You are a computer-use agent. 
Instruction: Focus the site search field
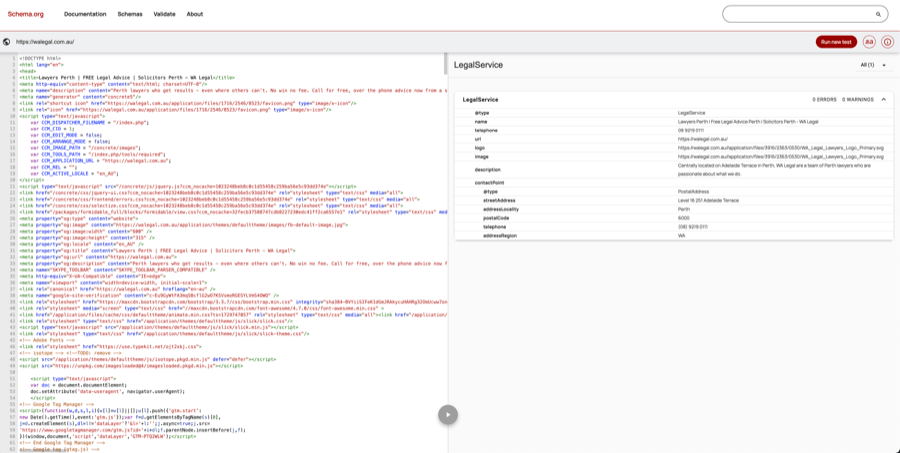[800, 14]
